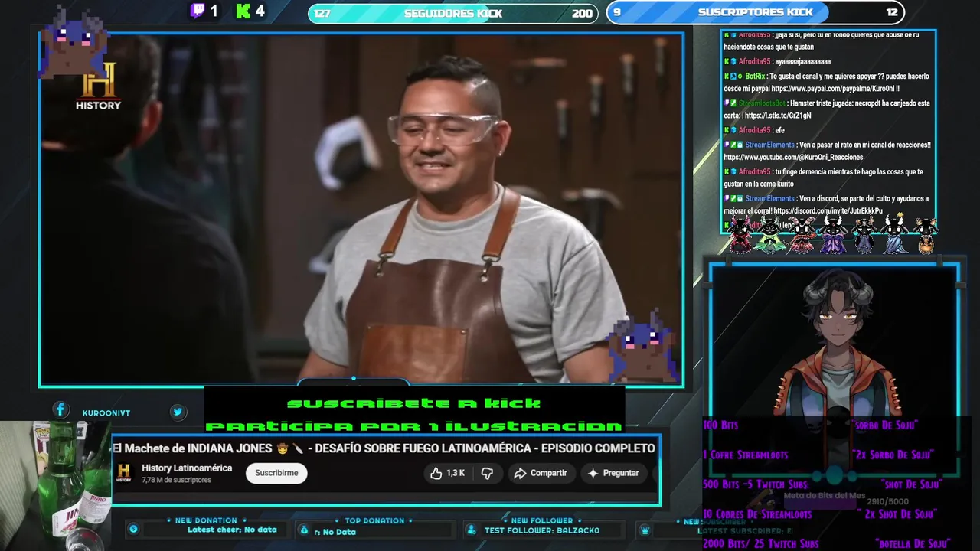Click the '10 Cofres De Streamloots' reward line

coord(757,514)
